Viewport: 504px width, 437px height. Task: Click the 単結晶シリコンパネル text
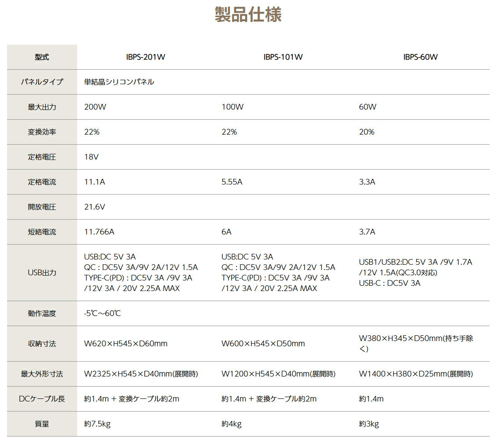click(x=119, y=82)
